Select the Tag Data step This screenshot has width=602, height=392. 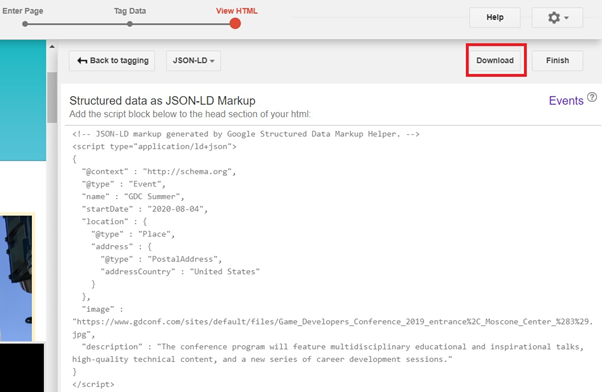(x=130, y=11)
